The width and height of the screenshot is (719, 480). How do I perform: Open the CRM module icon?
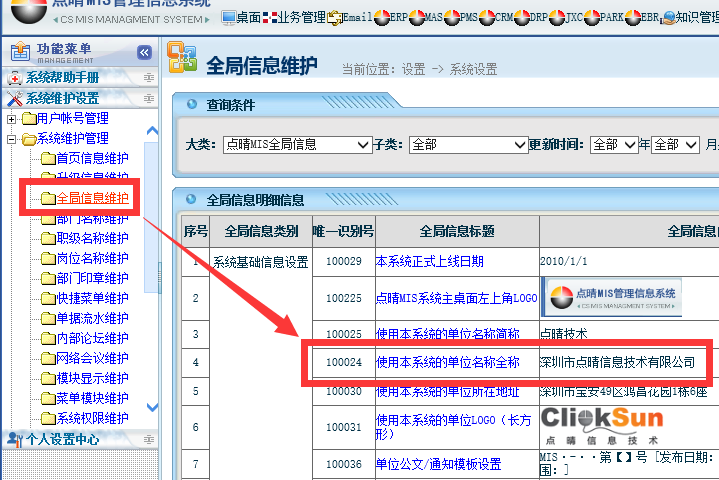(500, 17)
